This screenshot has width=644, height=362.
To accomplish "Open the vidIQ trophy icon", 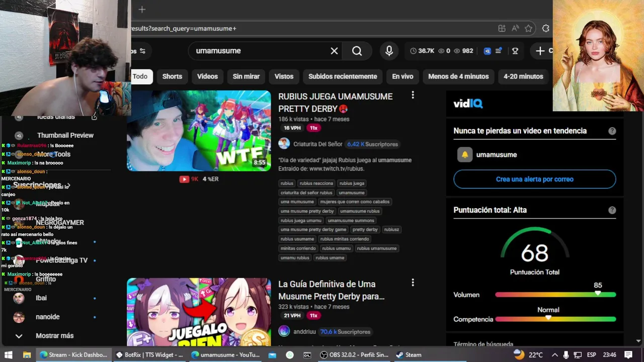I will click(515, 51).
